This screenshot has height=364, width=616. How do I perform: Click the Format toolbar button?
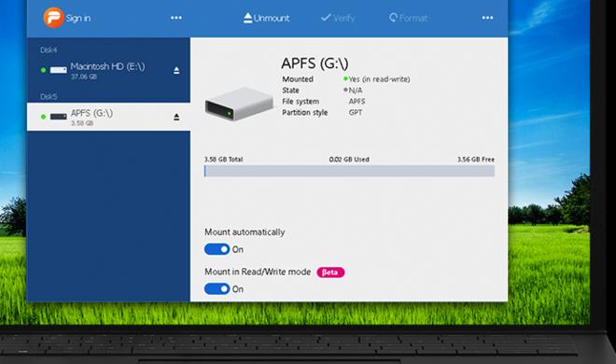[x=408, y=18]
